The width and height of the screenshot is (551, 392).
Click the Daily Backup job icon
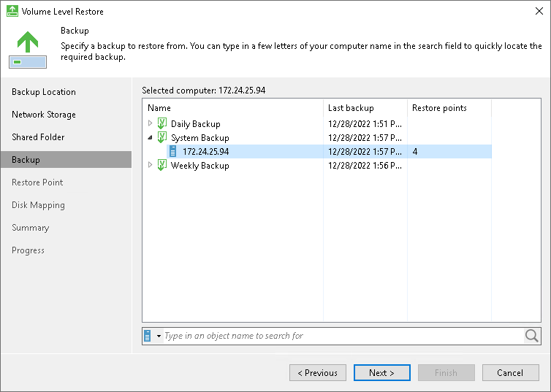tap(161, 123)
